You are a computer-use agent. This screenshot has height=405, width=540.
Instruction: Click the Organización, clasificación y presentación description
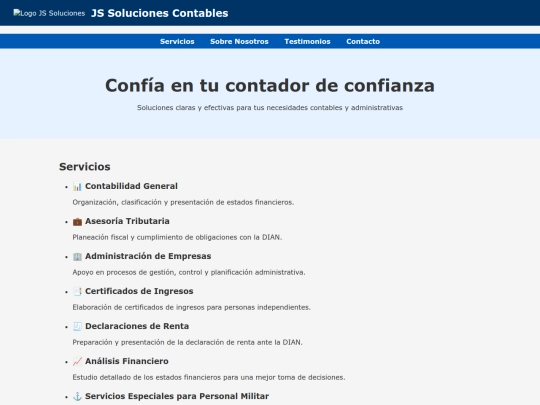[x=183, y=202]
